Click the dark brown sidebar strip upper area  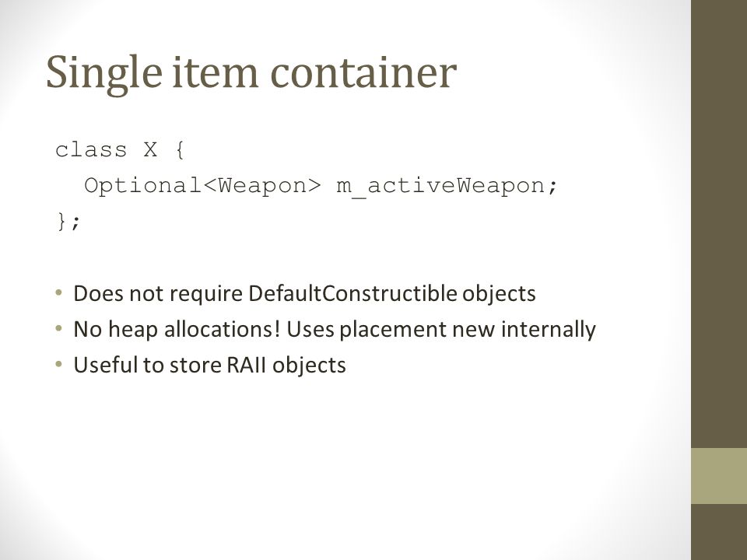719,224
